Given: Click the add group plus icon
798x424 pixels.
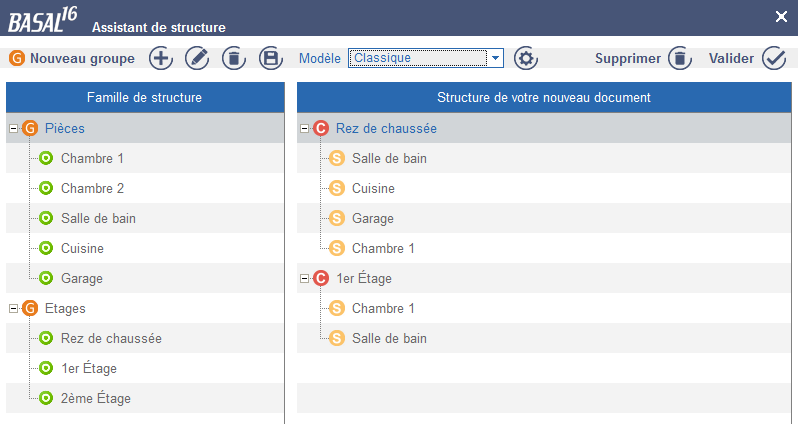Looking at the screenshot, I should pos(160,58).
